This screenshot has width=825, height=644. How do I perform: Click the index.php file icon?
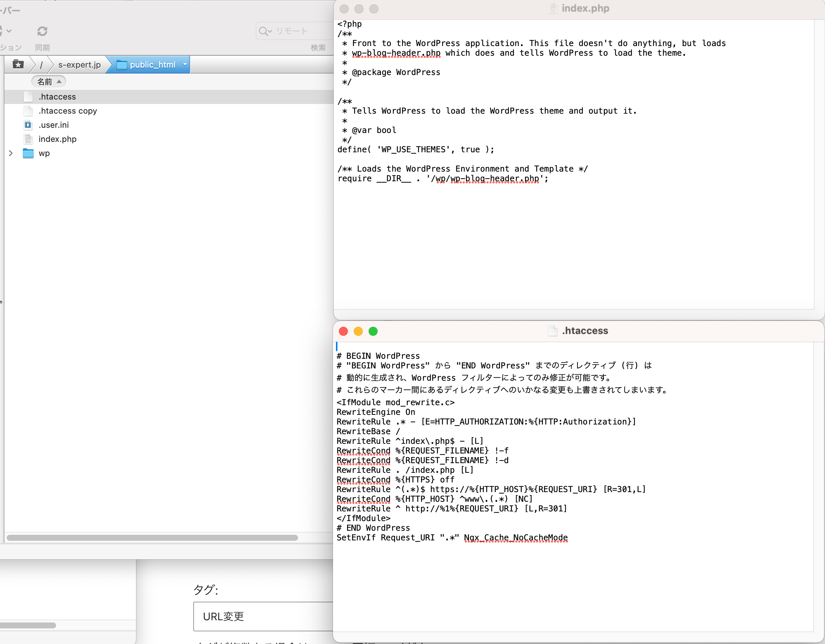point(28,139)
